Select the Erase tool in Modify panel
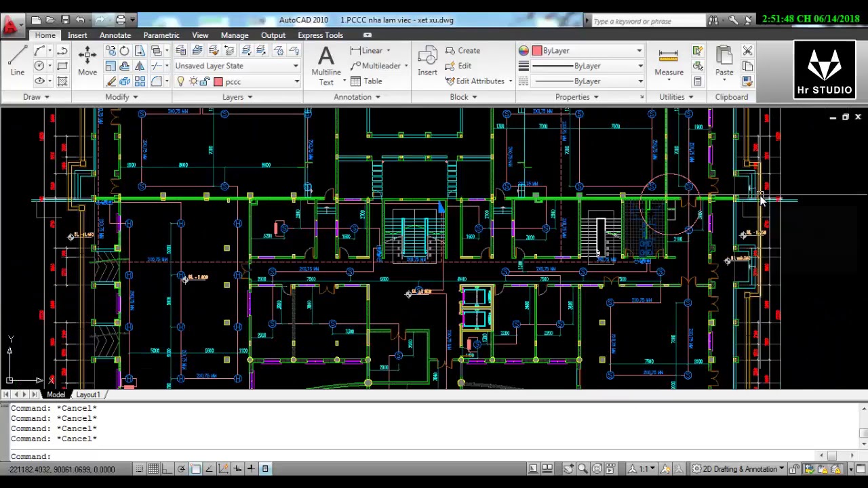Viewport: 868px width, 488px height. pyautogui.click(x=110, y=81)
